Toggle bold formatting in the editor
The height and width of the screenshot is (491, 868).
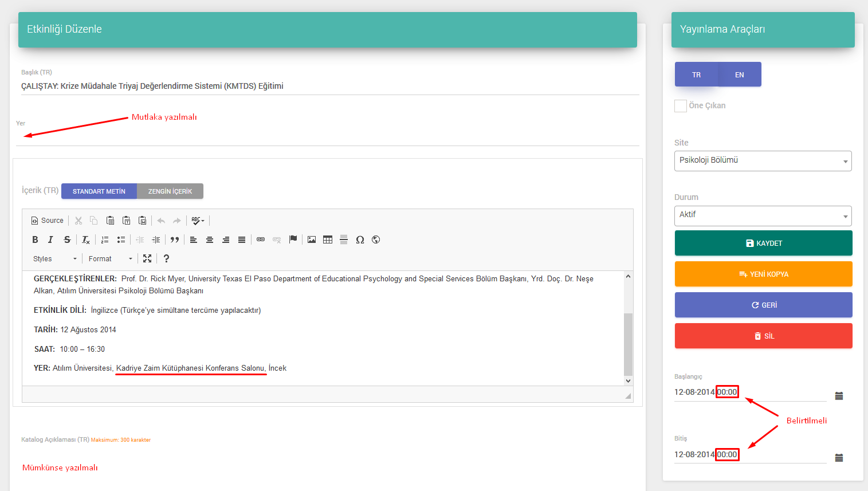coord(35,239)
